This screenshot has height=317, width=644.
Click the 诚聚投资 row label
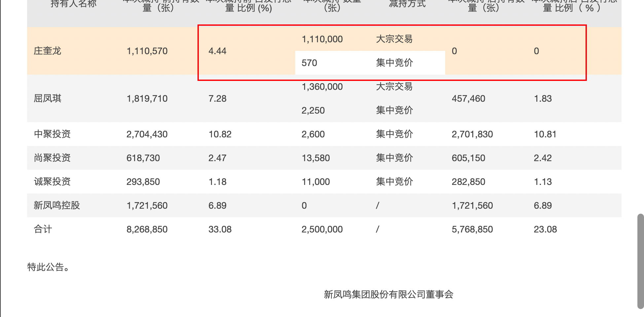click(x=52, y=182)
